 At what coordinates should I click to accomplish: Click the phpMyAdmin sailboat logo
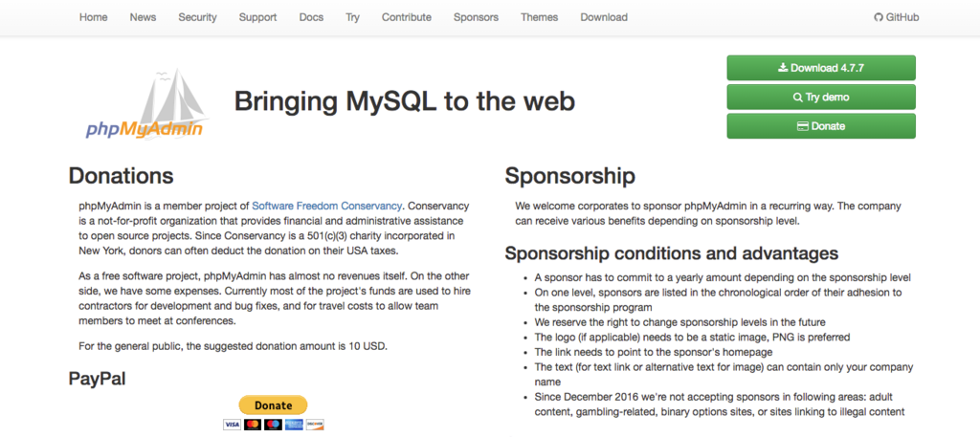tap(145, 103)
